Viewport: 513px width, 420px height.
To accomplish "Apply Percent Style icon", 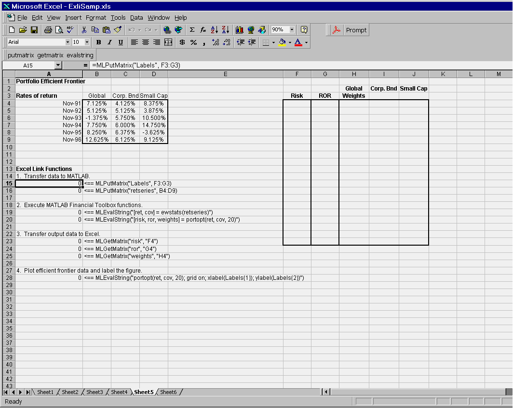I will coord(193,42).
